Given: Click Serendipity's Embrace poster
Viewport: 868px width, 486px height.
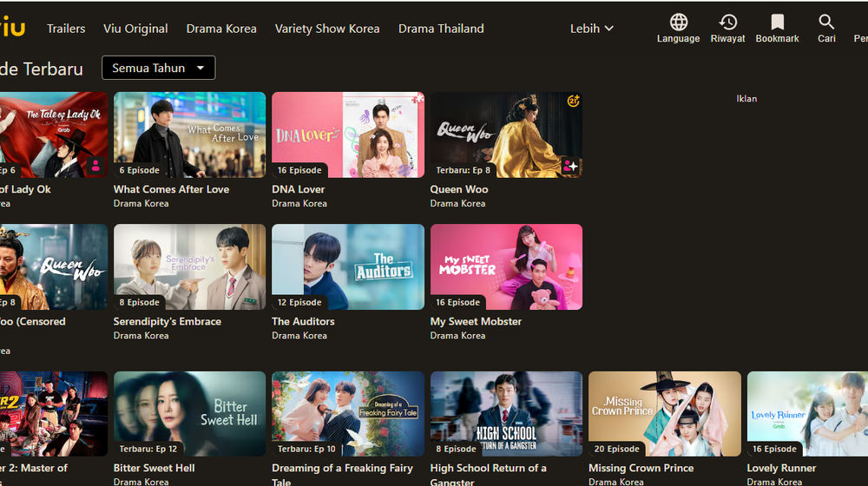Looking at the screenshot, I should tap(189, 266).
